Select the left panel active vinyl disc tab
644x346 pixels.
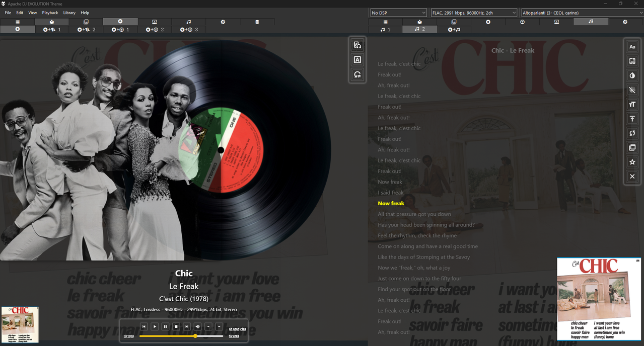(120, 22)
